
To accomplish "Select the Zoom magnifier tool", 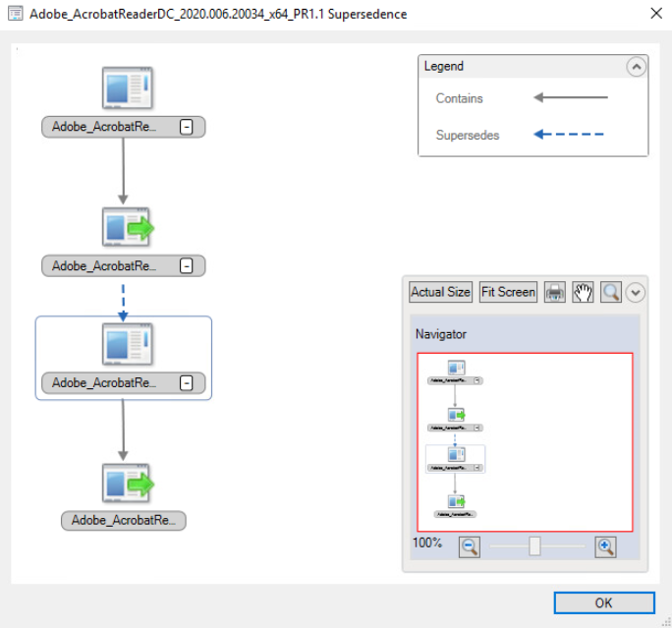I will click(x=611, y=292).
